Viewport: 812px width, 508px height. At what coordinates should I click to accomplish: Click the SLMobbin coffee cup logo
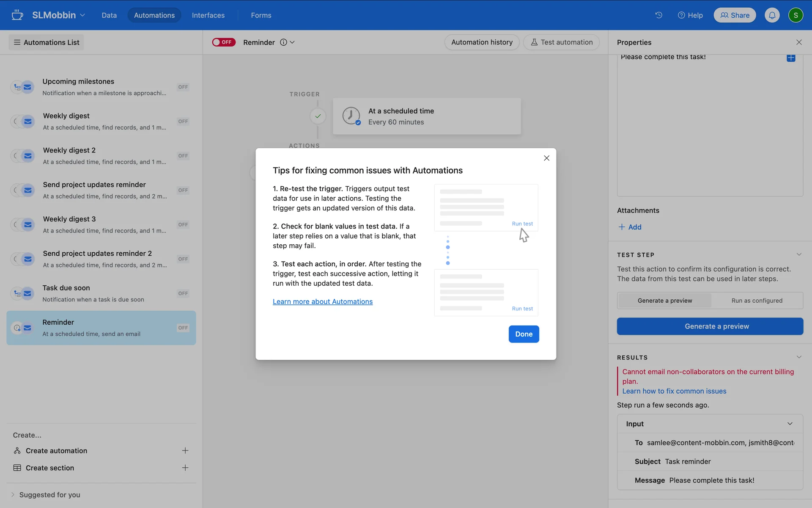[x=17, y=15]
